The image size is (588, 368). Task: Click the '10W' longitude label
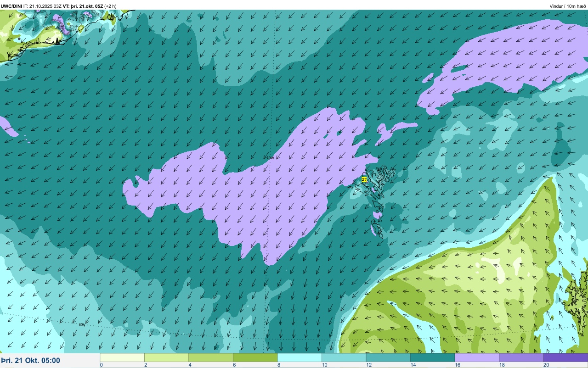pyautogui.click(x=270, y=158)
